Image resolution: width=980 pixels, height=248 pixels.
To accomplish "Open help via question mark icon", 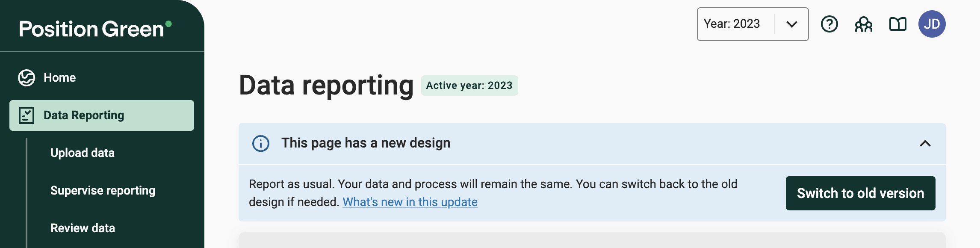I will (829, 24).
